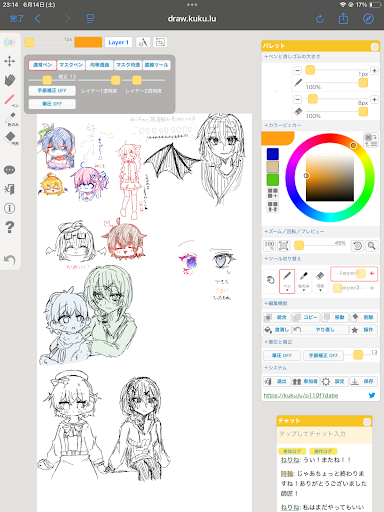Select the rotate hand tool in palette
Viewport: 384px width, 512px height.
tap(271, 280)
